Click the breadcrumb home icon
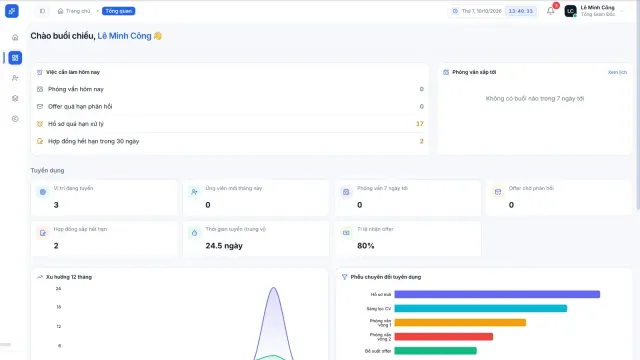This screenshot has width=640, height=360. pyautogui.click(x=60, y=11)
